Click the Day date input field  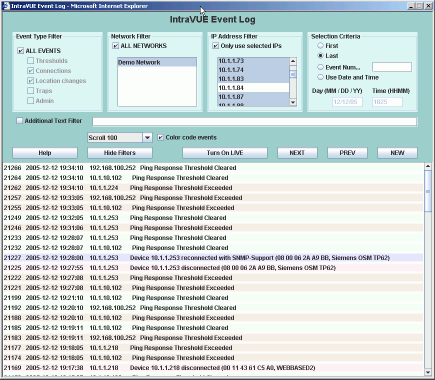(x=347, y=102)
